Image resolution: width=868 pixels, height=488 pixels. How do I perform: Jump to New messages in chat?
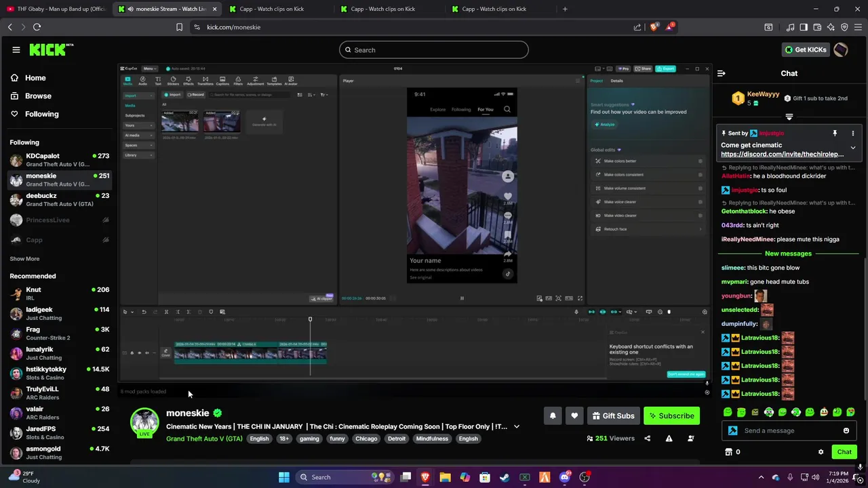click(x=788, y=253)
